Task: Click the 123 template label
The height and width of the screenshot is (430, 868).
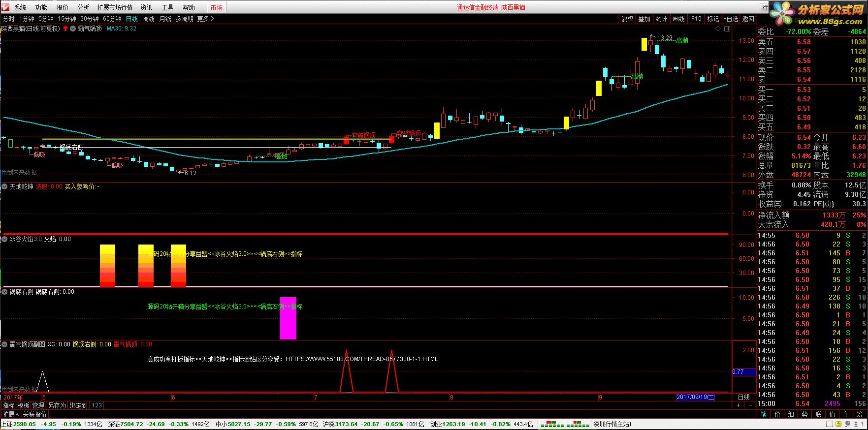Action: point(97,405)
